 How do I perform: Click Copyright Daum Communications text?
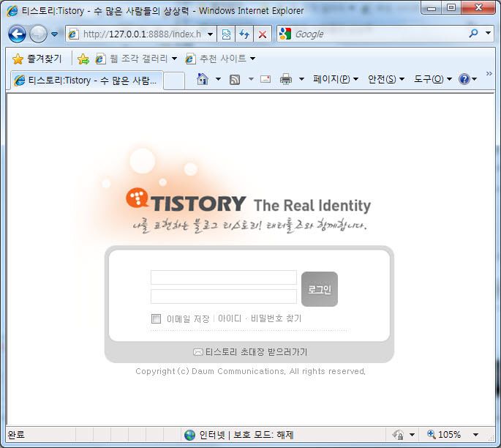pyautogui.click(x=250, y=371)
